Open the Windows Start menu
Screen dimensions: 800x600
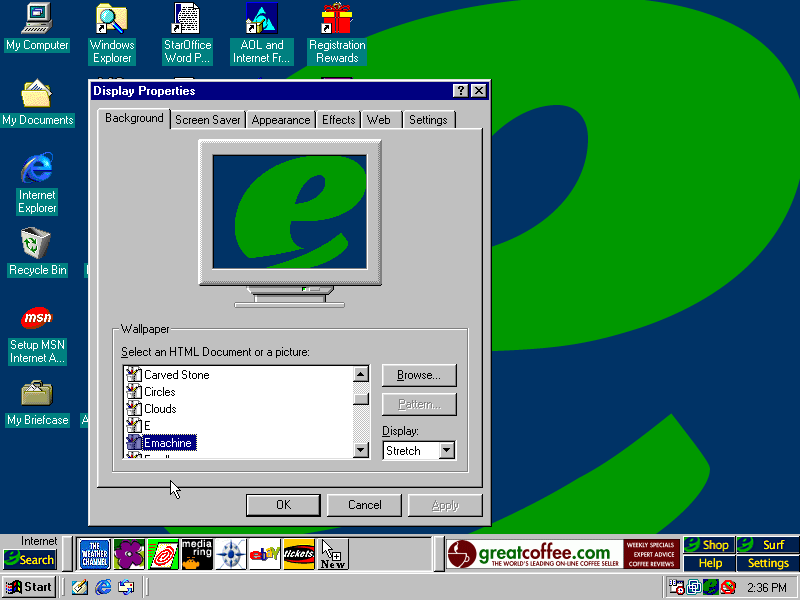point(29,587)
